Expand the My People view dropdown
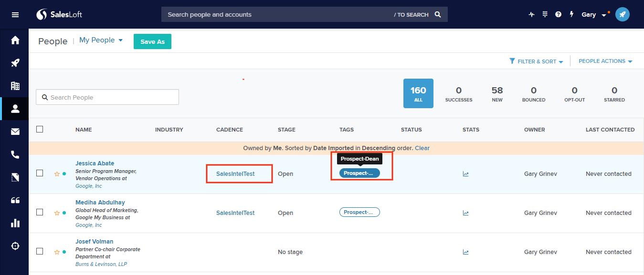The width and height of the screenshot is (644, 275). click(x=101, y=41)
